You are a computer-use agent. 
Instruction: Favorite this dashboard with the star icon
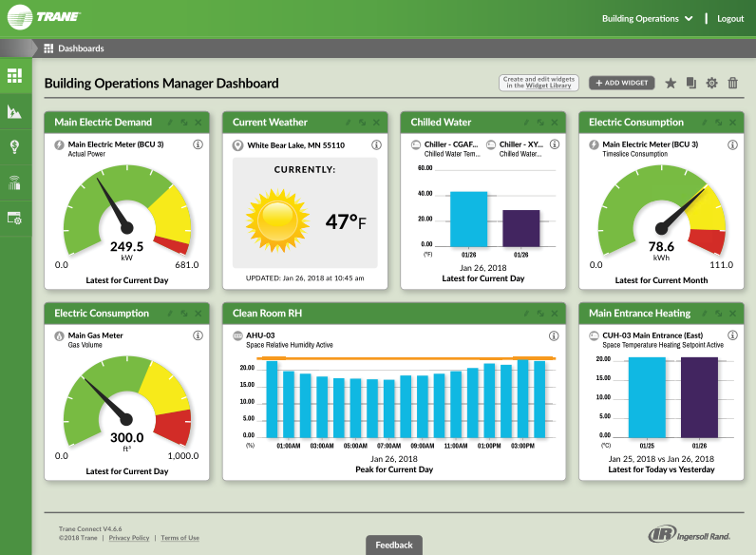pyautogui.click(x=671, y=84)
